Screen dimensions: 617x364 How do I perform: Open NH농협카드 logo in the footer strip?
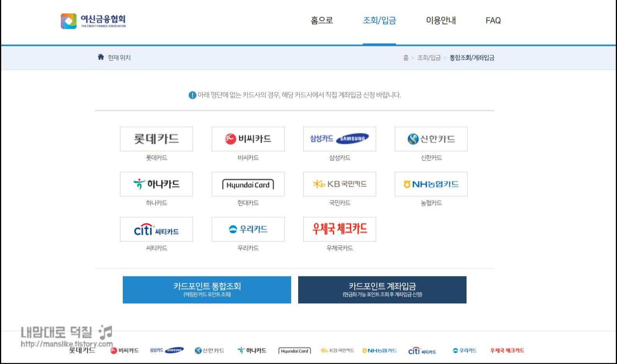(x=380, y=350)
